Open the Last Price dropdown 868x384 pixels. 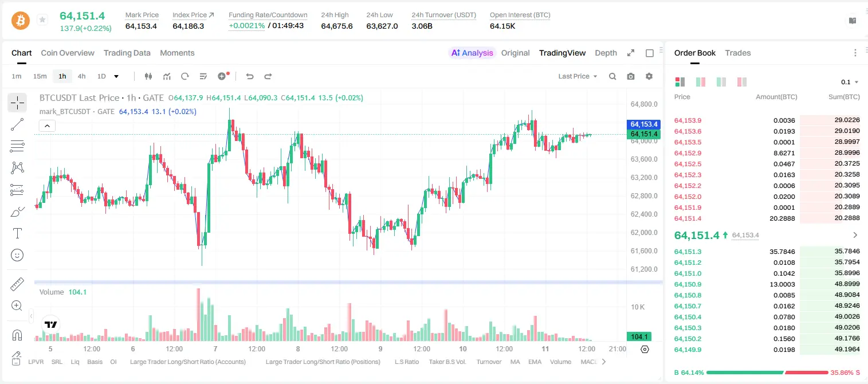[578, 76]
